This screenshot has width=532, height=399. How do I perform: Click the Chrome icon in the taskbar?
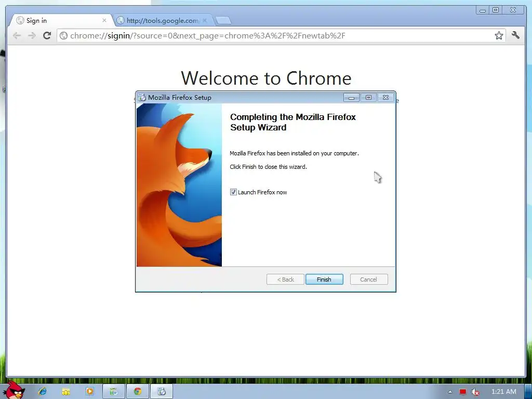pyautogui.click(x=137, y=391)
